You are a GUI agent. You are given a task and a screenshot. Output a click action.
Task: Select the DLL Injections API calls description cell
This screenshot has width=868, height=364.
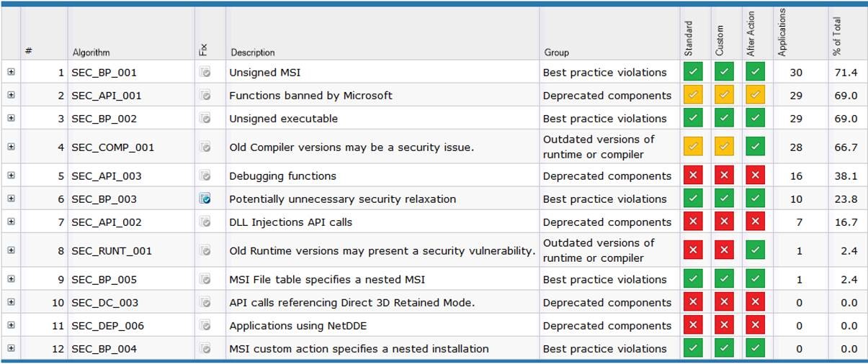[x=291, y=222]
